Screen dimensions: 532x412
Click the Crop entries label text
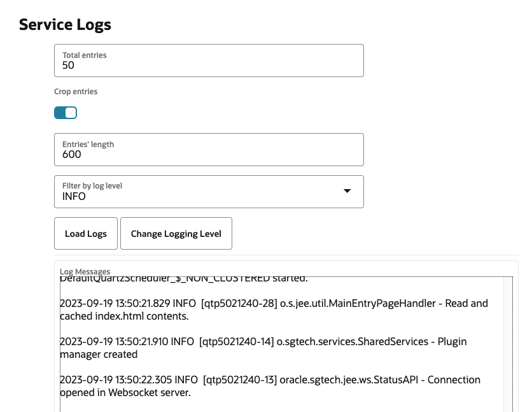point(76,92)
